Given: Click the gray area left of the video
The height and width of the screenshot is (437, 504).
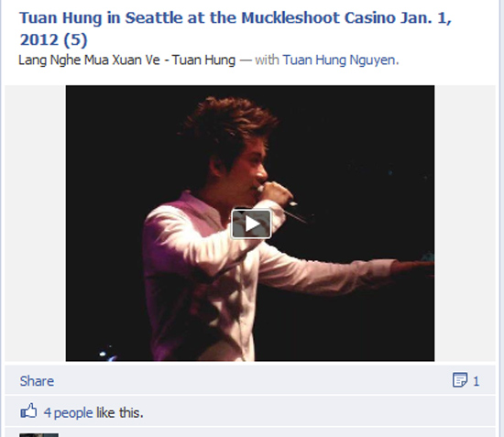Looking at the screenshot, I should 36,223.
